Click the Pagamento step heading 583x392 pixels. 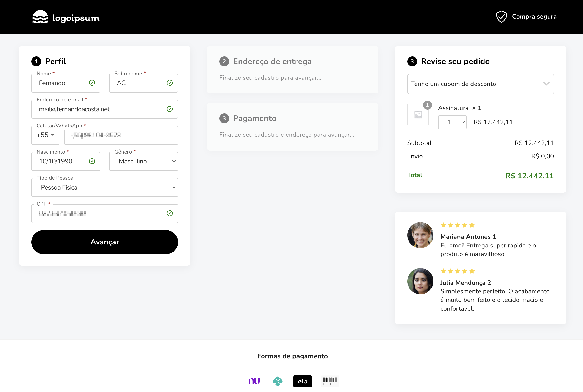point(254,118)
